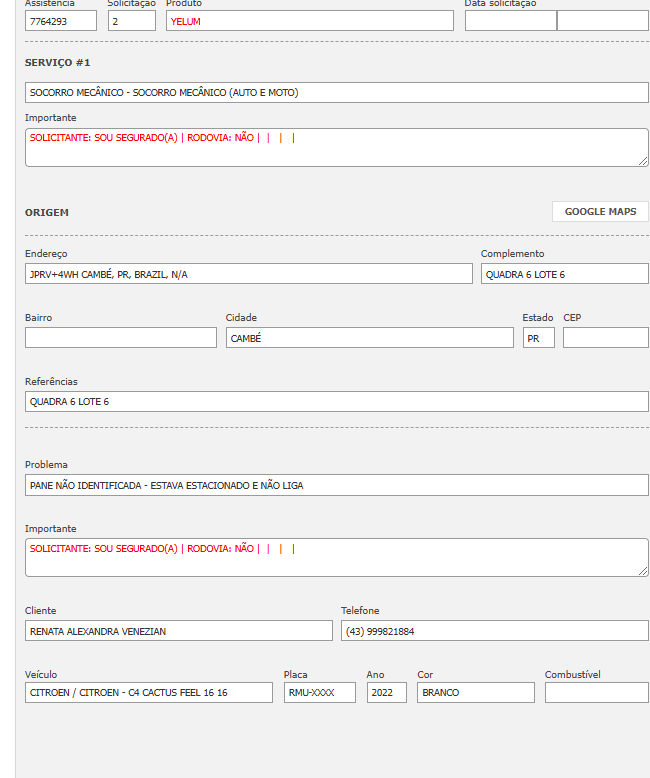Click the ORIGEM section heading
Image resolution: width=650 pixels, height=778 pixels.
[47, 212]
